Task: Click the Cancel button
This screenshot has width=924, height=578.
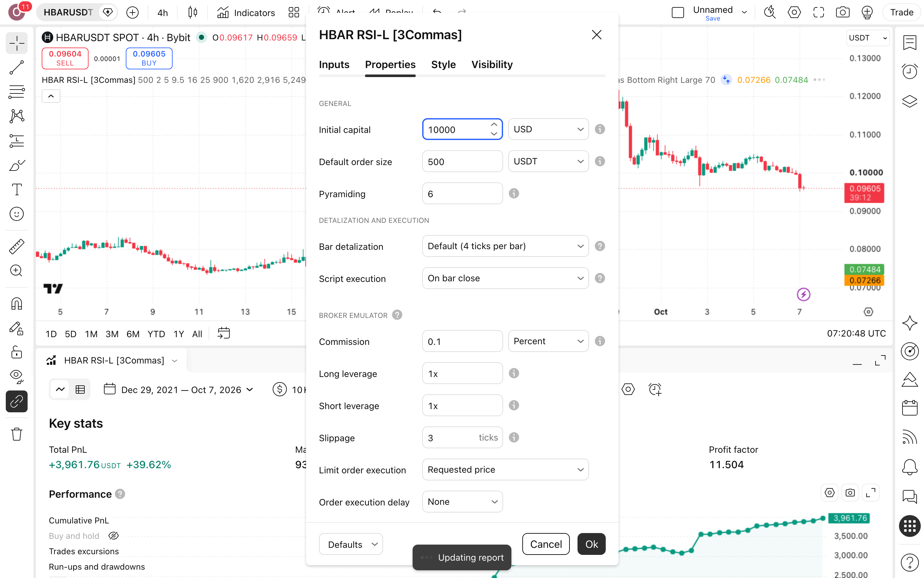Action: pyautogui.click(x=546, y=544)
